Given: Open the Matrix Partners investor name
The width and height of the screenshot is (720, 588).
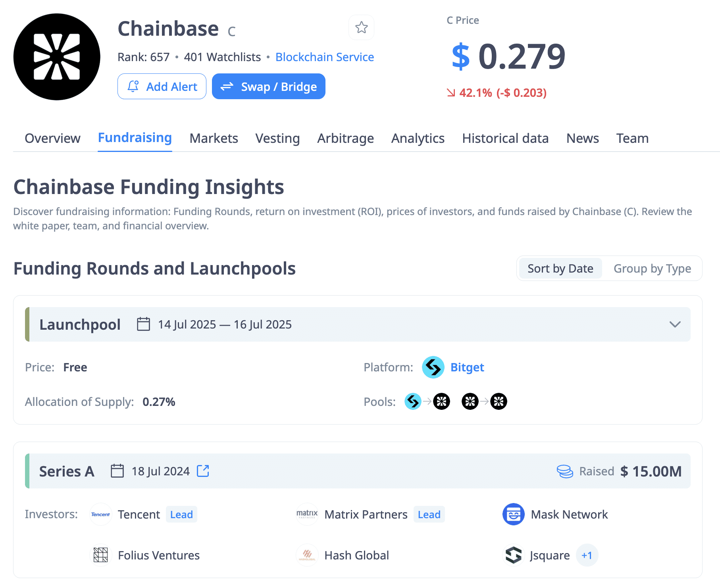Looking at the screenshot, I should click(x=366, y=515).
